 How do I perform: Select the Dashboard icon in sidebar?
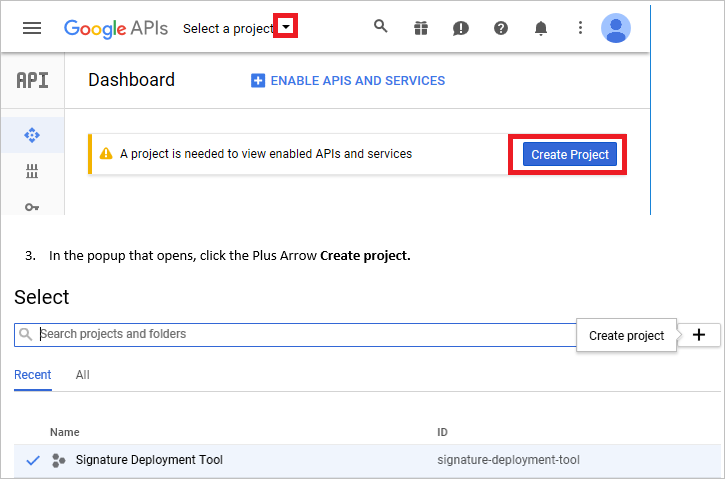[x=32, y=135]
